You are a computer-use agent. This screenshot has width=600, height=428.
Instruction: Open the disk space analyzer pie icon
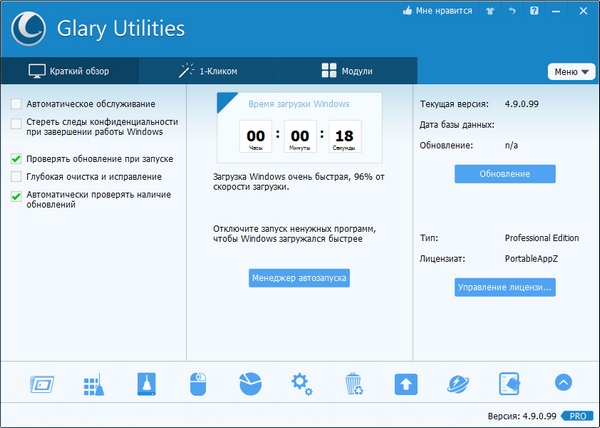point(249,383)
